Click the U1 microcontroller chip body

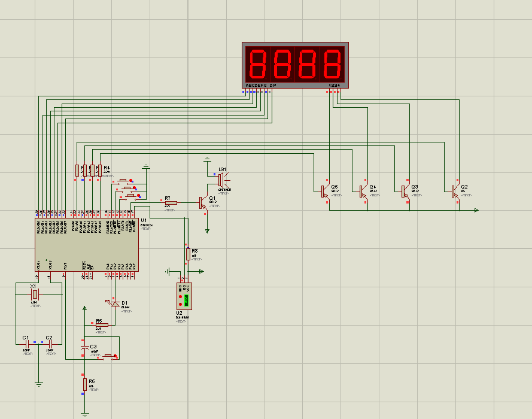coord(87,245)
